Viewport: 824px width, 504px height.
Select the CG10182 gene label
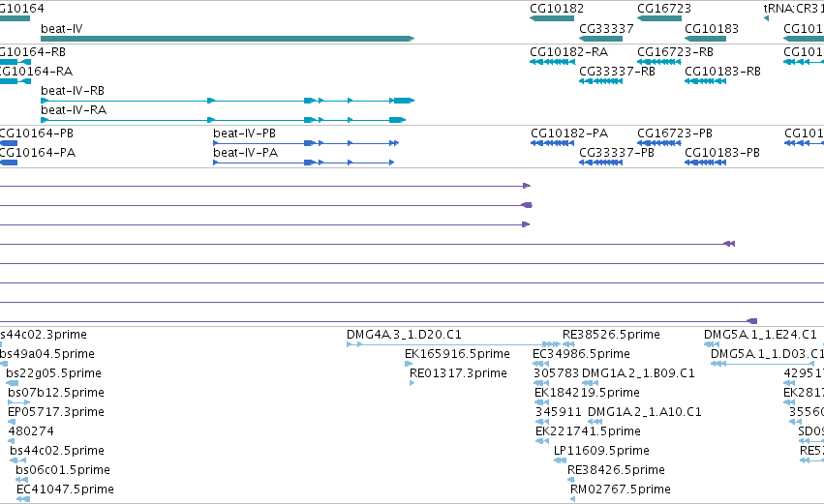click(557, 9)
